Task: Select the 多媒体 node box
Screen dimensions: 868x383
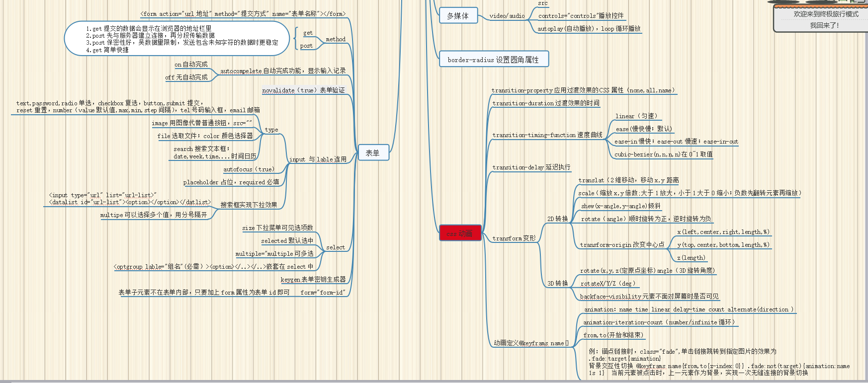Action: 458,16
